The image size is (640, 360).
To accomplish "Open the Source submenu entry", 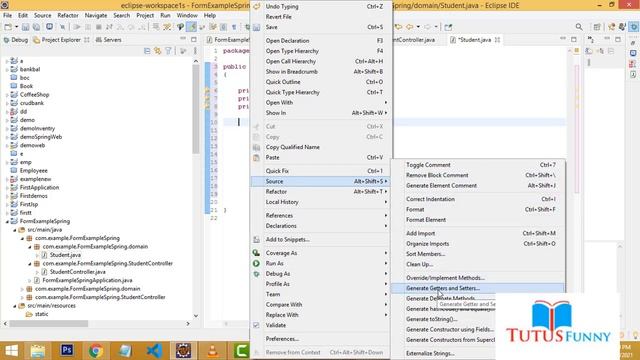I will coord(320,181).
